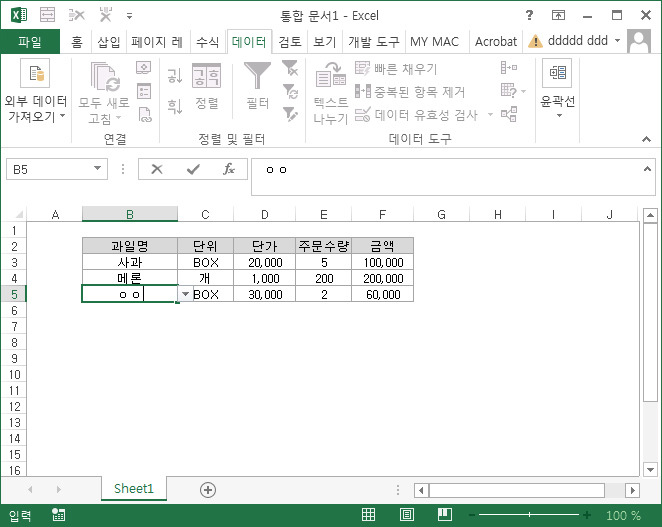Select row 3 header

[14, 262]
